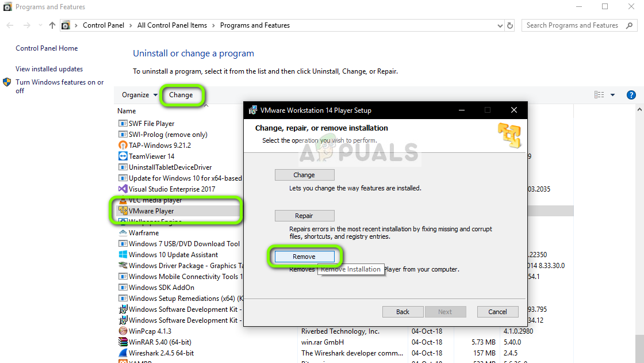The height and width of the screenshot is (363, 644).
Task: Click the Change button in the toolbar
Action: (x=181, y=95)
